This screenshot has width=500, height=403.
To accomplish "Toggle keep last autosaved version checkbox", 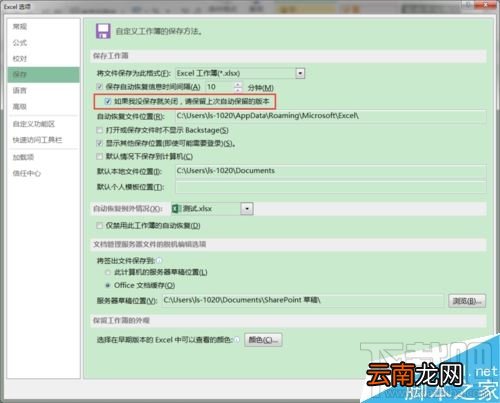I will (108, 101).
